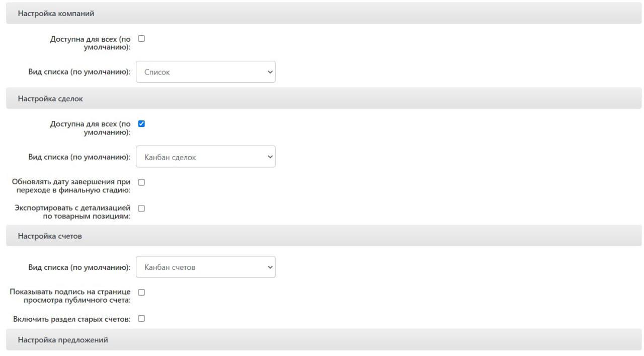The width and height of the screenshot is (644, 356).
Task: Click the 'Настройка сделок' section header
Action: (x=50, y=99)
